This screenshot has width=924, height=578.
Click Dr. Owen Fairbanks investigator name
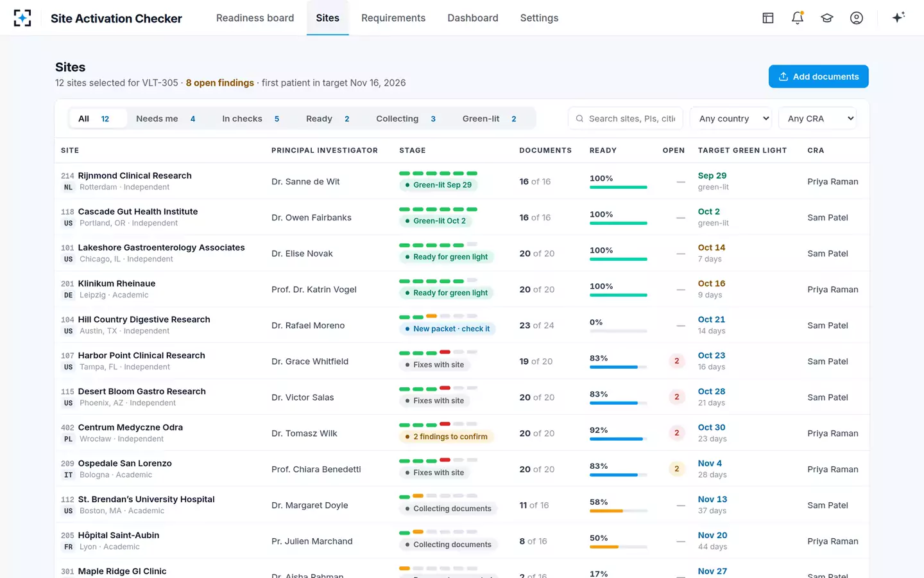pos(311,218)
